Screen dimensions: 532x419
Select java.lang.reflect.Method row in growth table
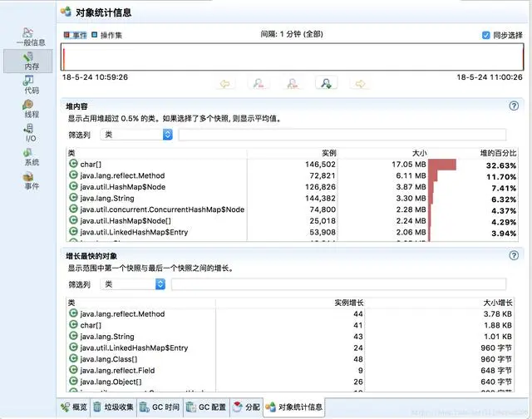point(290,313)
